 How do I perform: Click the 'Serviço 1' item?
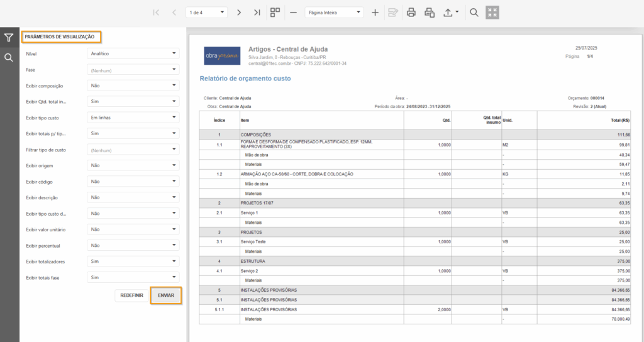249,212
